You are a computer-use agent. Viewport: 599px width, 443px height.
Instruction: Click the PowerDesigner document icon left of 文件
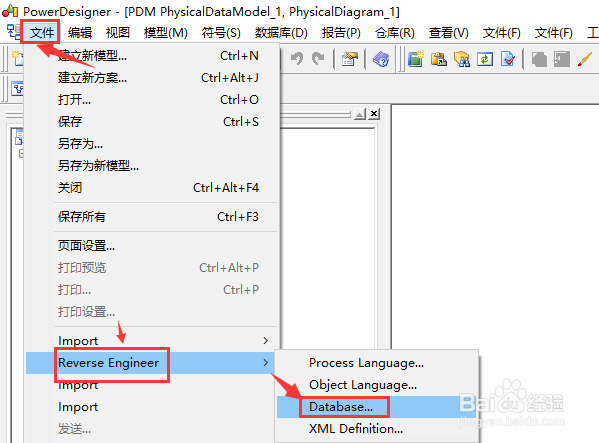tap(13, 32)
